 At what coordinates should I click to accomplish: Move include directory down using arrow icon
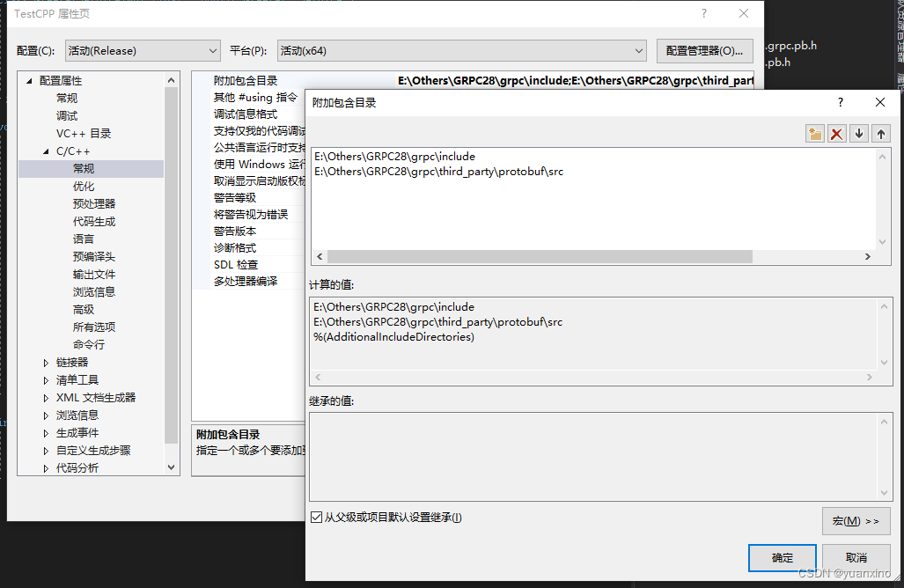coord(858,132)
